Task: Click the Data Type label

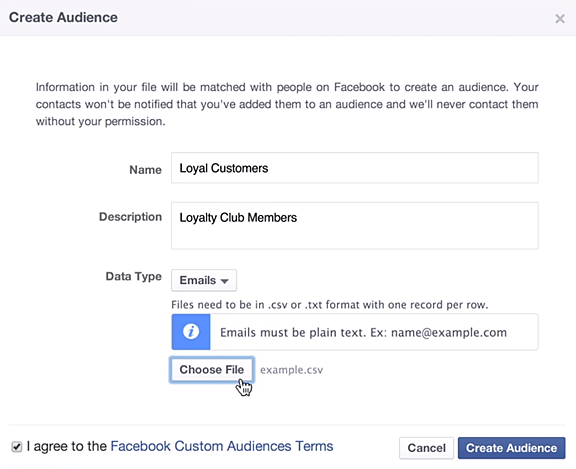Action: click(x=134, y=276)
